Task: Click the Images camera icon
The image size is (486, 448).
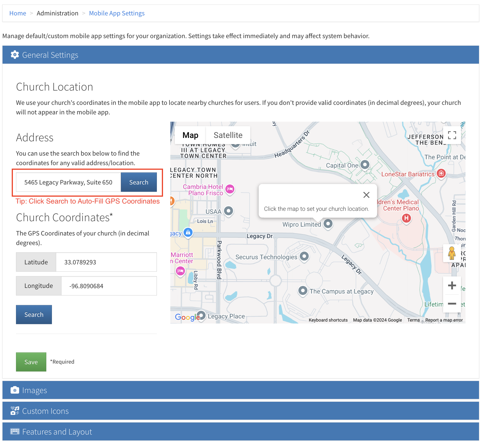Action: pyautogui.click(x=15, y=390)
